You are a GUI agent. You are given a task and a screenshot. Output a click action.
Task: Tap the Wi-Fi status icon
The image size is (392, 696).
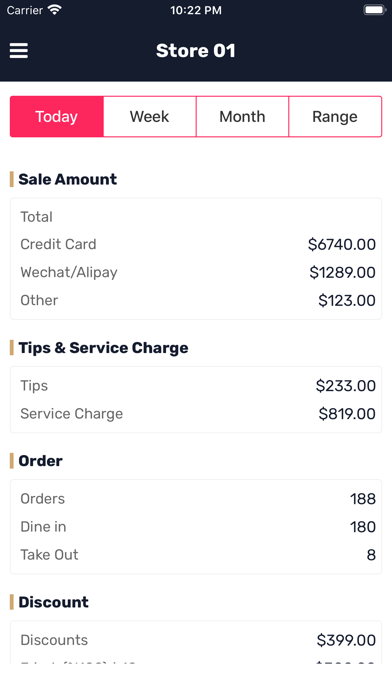[55, 10]
